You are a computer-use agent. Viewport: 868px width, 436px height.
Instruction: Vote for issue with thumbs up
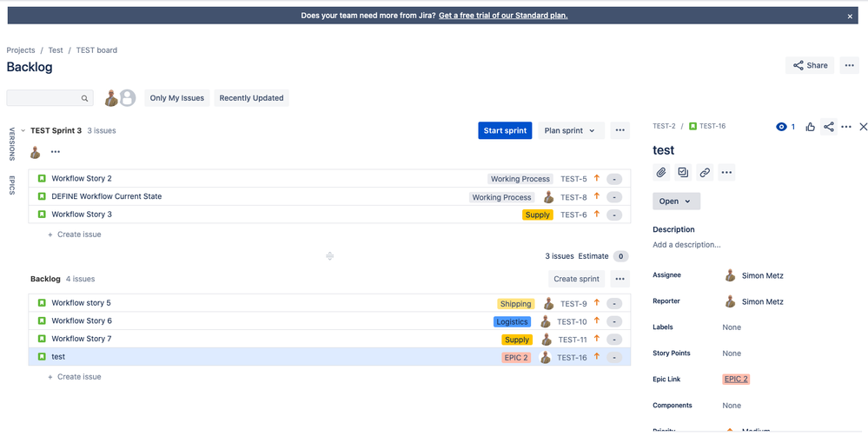click(x=811, y=127)
